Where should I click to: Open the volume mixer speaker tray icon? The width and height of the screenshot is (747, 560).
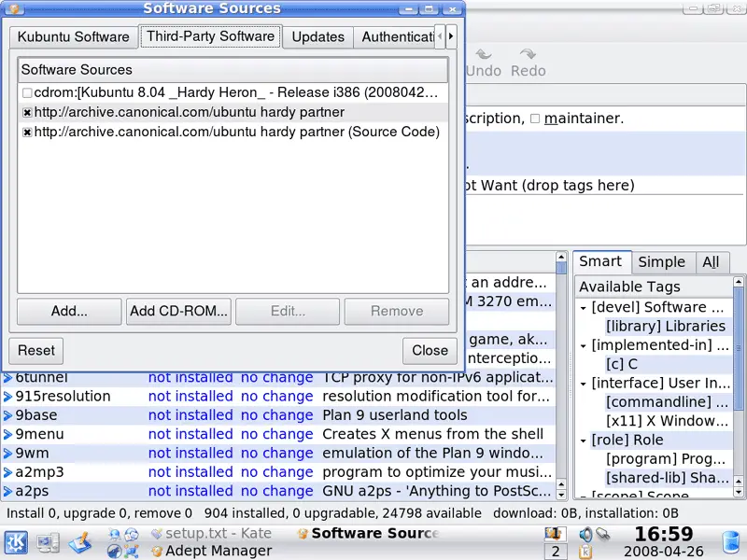coord(585,534)
